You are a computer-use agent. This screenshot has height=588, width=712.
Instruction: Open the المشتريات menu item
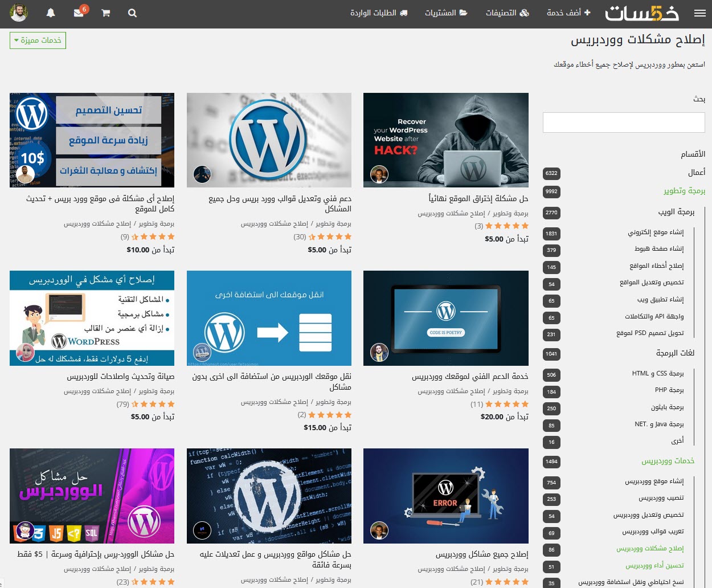pos(446,13)
